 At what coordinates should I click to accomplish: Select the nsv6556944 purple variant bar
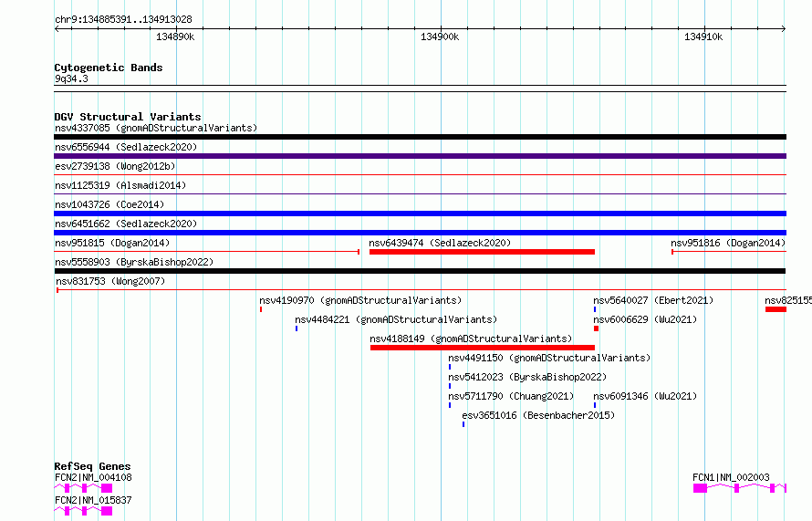click(x=420, y=156)
